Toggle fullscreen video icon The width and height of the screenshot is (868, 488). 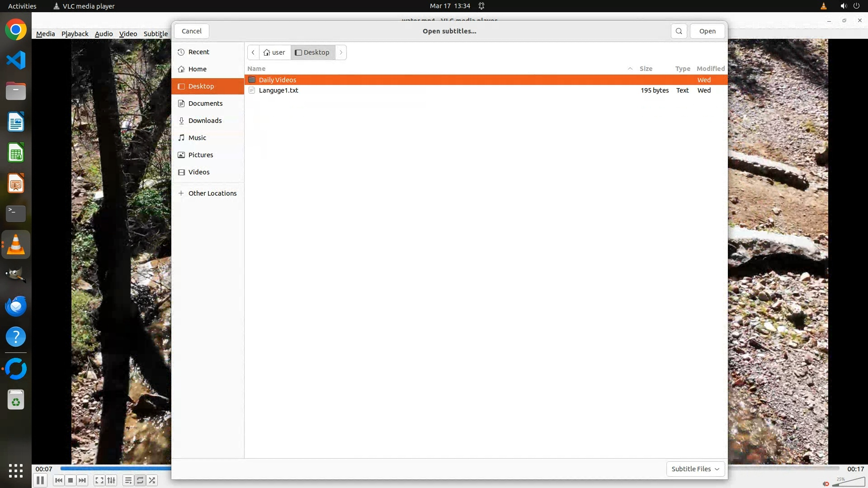(x=99, y=480)
